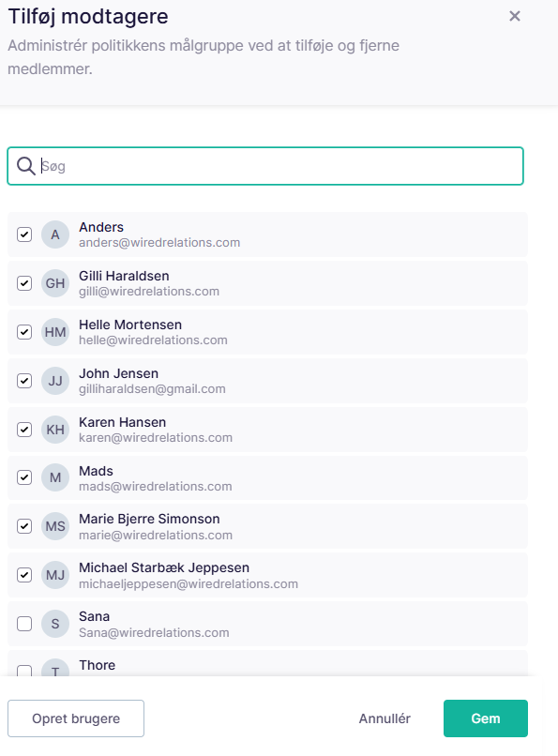Check the checkbox for Sana
558x756 pixels.
(x=24, y=624)
